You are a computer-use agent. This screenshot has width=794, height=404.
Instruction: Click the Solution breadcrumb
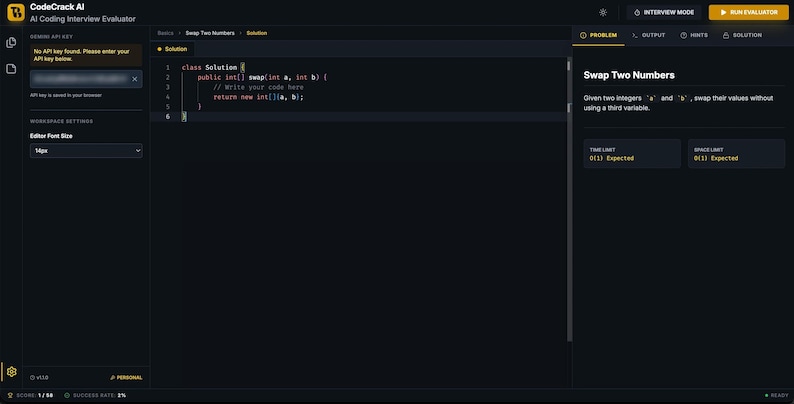point(257,33)
